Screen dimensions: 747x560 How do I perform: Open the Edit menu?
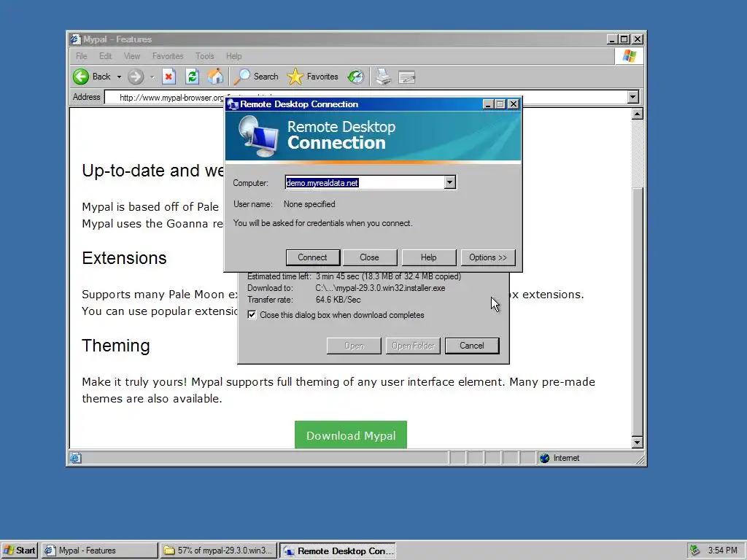(x=105, y=56)
